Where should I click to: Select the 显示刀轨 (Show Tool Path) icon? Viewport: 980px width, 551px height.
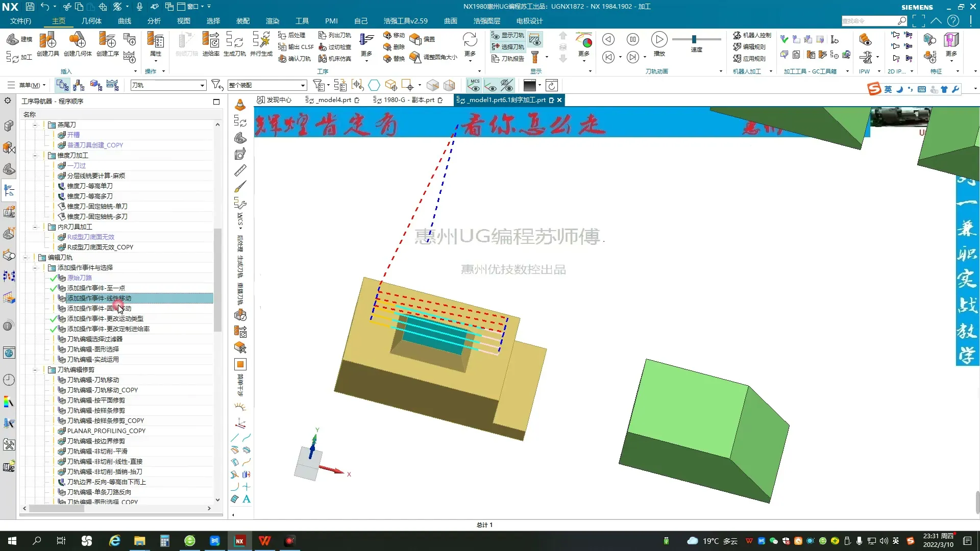click(508, 36)
